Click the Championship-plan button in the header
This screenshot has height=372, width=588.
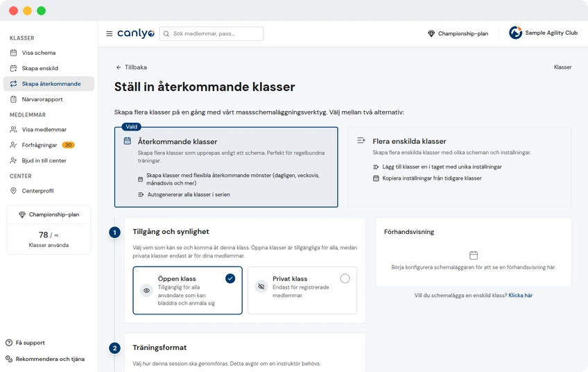[x=458, y=34]
